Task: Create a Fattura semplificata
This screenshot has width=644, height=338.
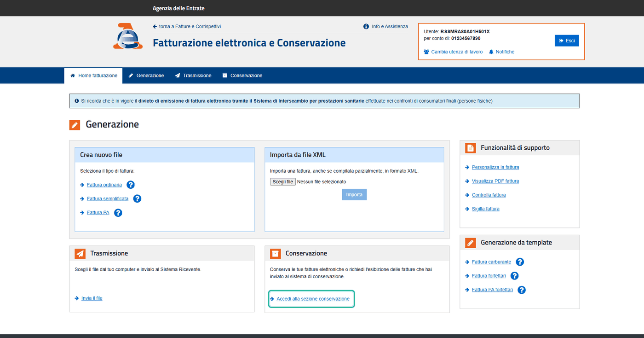Action: (108, 198)
